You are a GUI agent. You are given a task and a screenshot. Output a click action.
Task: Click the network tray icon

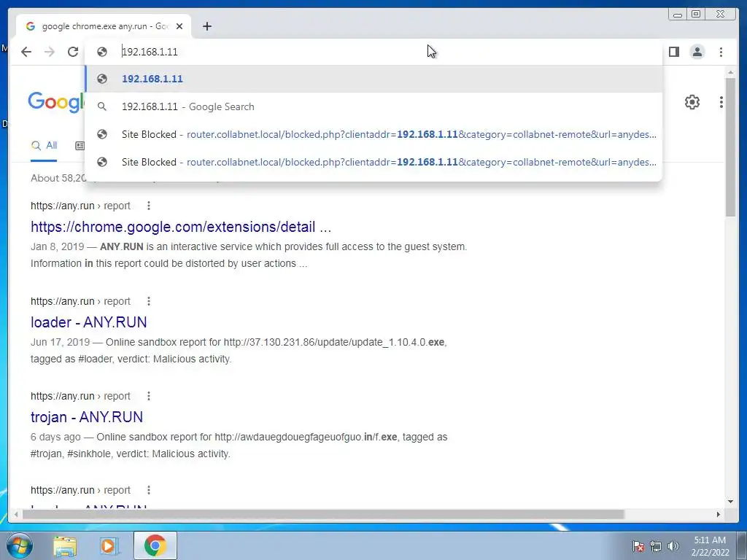(x=656, y=546)
